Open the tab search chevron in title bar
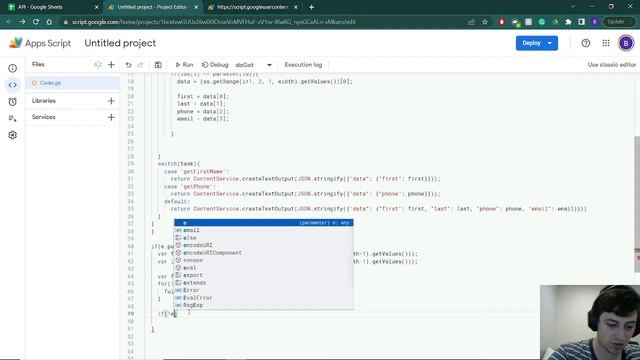 (573, 7)
